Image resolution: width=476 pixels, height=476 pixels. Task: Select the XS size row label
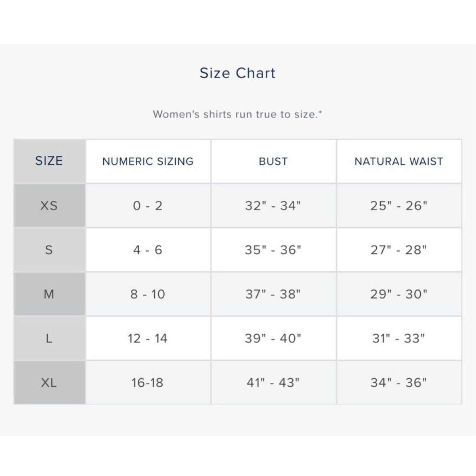(49, 205)
